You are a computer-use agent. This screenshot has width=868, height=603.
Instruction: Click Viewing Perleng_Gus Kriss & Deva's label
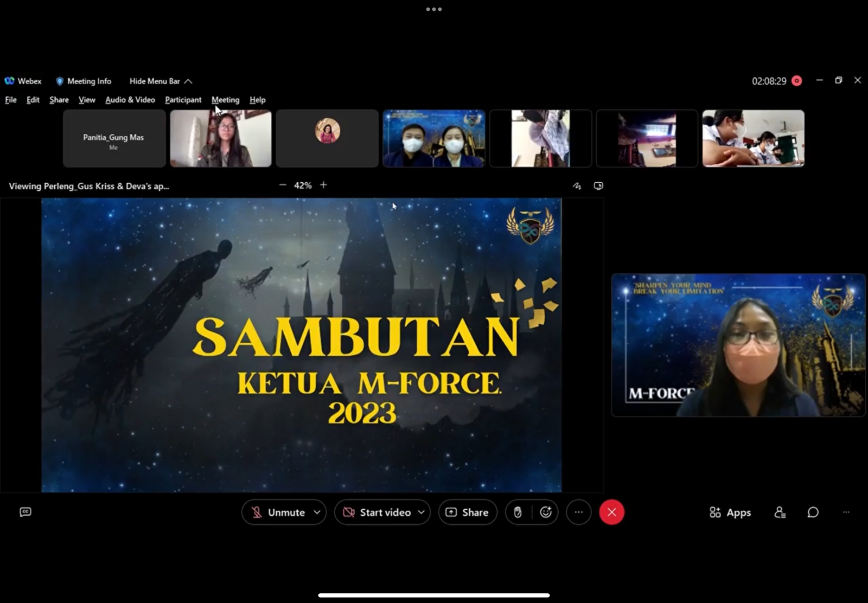89,186
